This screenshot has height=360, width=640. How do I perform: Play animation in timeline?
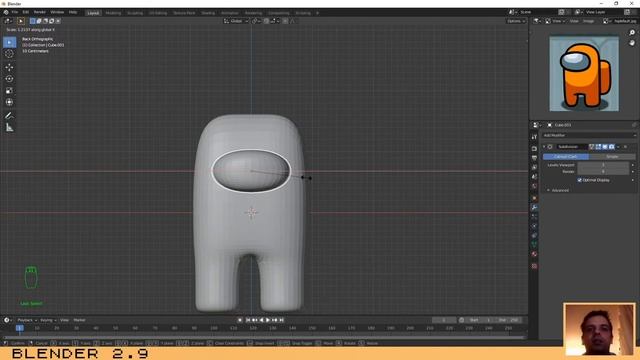click(x=268, y=320)
